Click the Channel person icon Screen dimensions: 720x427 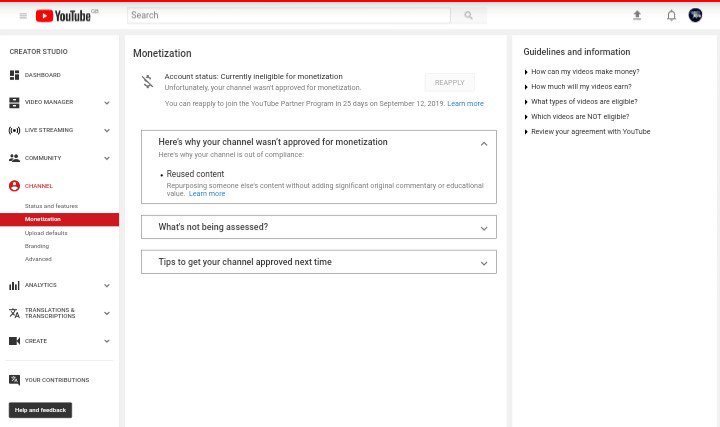click(14, 186)
